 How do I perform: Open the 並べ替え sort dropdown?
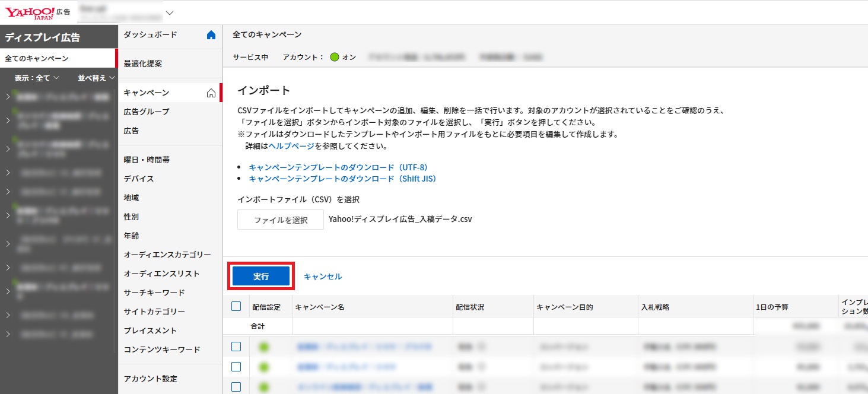tap(96, 78)
